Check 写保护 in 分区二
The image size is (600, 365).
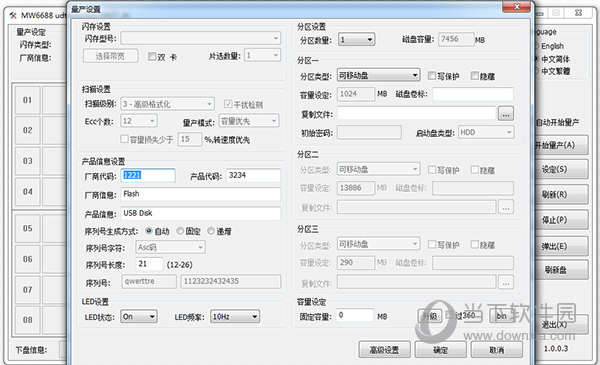432,169
